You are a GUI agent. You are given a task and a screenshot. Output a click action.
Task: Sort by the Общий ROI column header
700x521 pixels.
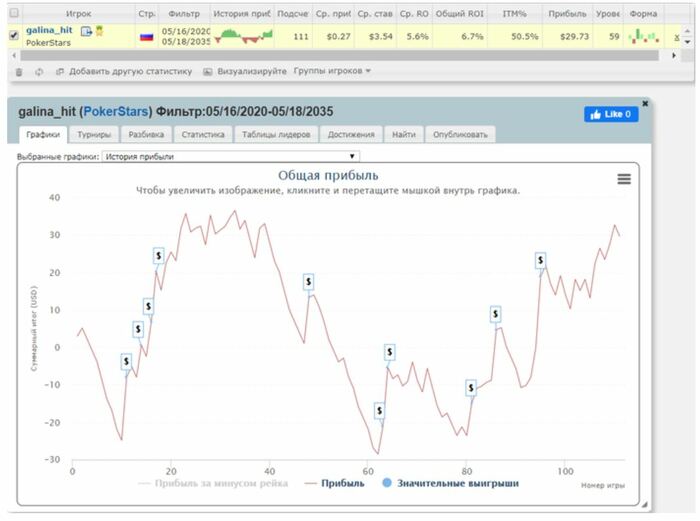click(459, 14)
